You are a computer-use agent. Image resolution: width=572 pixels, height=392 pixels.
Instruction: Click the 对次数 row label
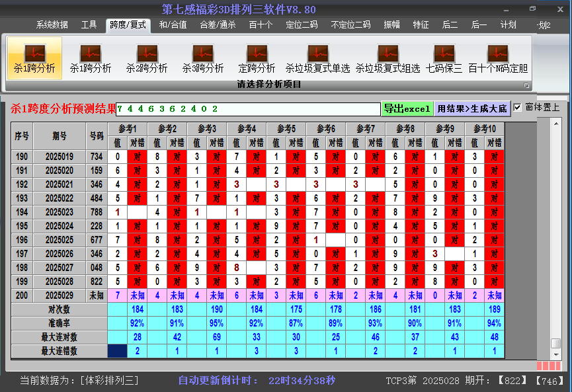[x=60, y=309]
